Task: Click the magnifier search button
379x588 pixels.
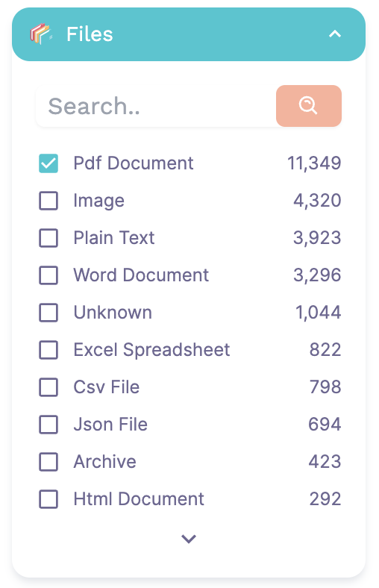Action: (309, 106)
